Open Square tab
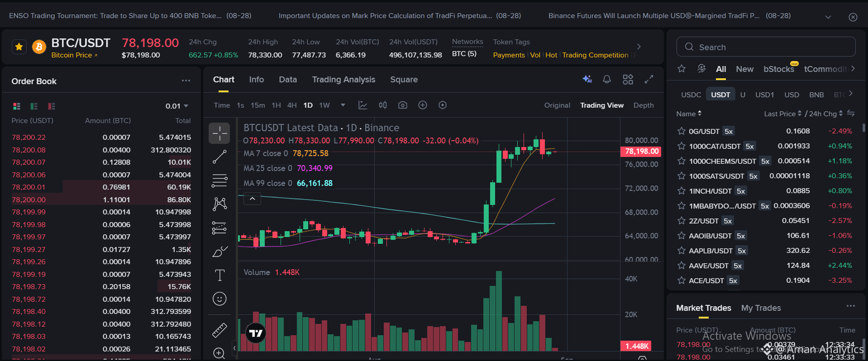The height and width of the screenshot is (361, 868). coord(404,80)
